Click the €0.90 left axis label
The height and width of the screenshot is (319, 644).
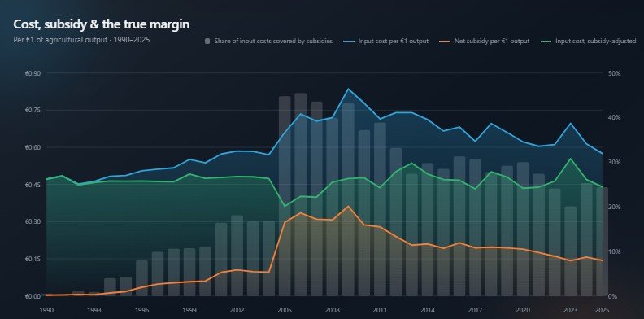(33, 73)
